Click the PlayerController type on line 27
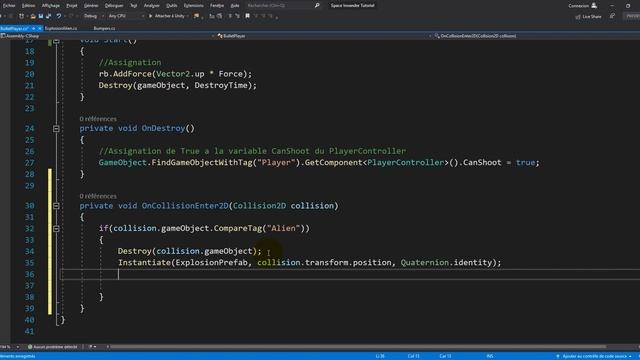The width and height of the screenshot is (640, 360). pos(405,162)
